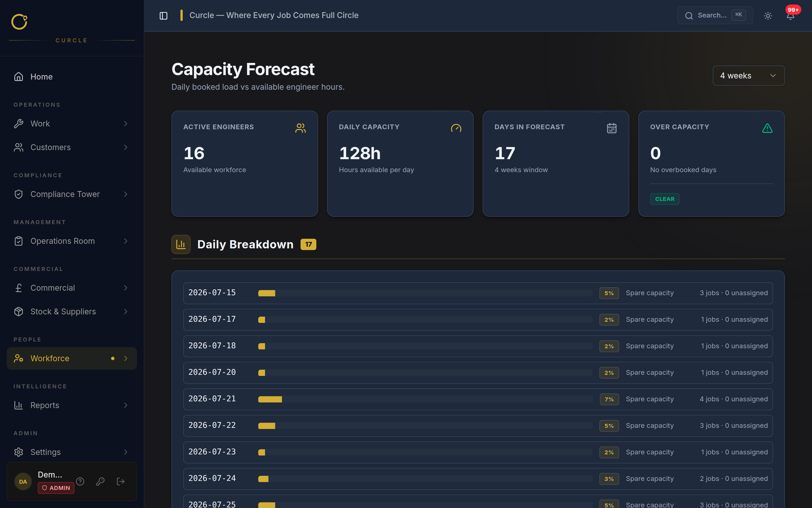Expand the Customers menu chevron

tap(126, 147)
